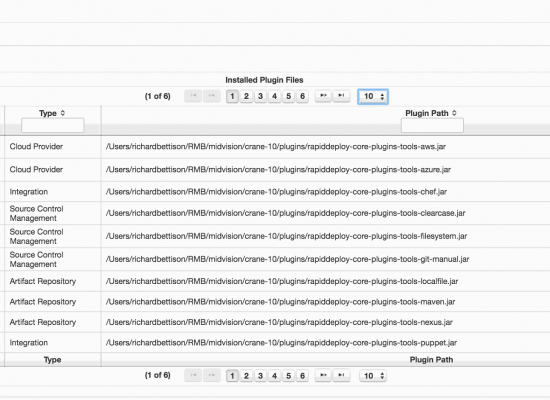Select page 5 in bottom paginator
Viewport: 550px width, 400px height.
pyautogui.click(x=288, y=376)
